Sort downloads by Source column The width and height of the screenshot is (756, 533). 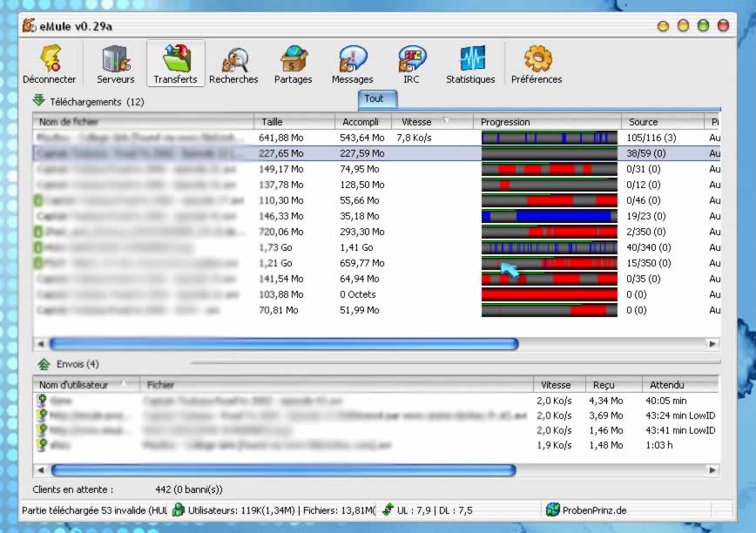click(x=663, y=121)
